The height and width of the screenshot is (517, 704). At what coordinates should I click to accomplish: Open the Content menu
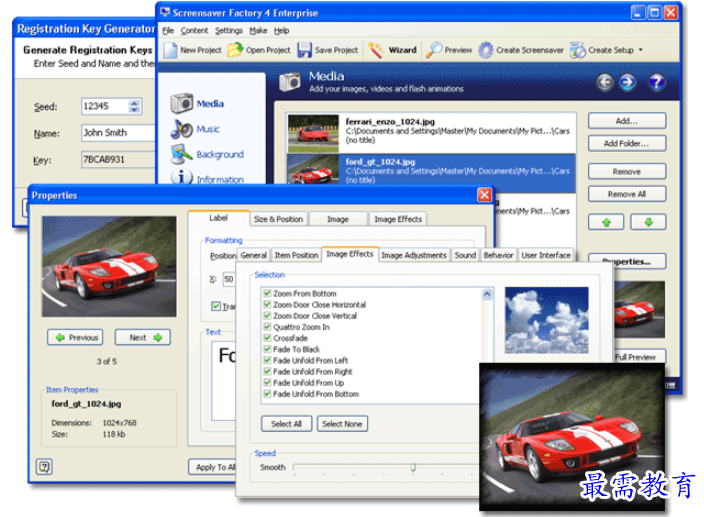194,31
